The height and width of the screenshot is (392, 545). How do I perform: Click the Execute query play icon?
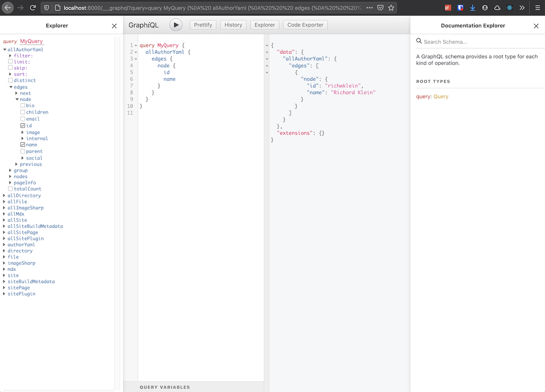176,25
